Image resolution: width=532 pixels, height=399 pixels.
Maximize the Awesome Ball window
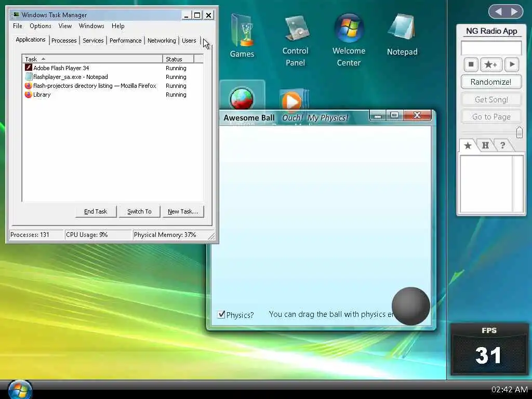coord(394,116)
